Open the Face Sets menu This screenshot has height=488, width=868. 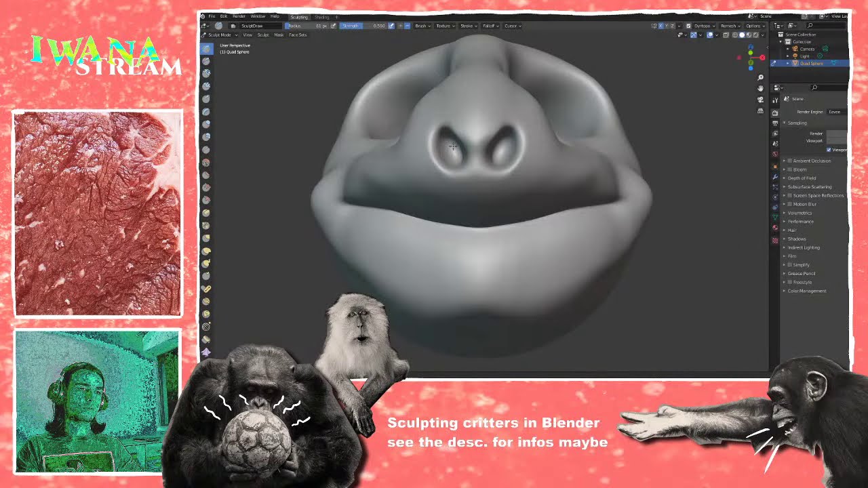pyautogui.click(x=298, y=35)
